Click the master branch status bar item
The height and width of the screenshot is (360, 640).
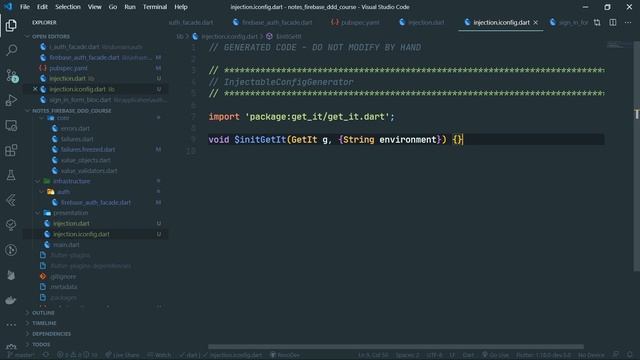21,355
